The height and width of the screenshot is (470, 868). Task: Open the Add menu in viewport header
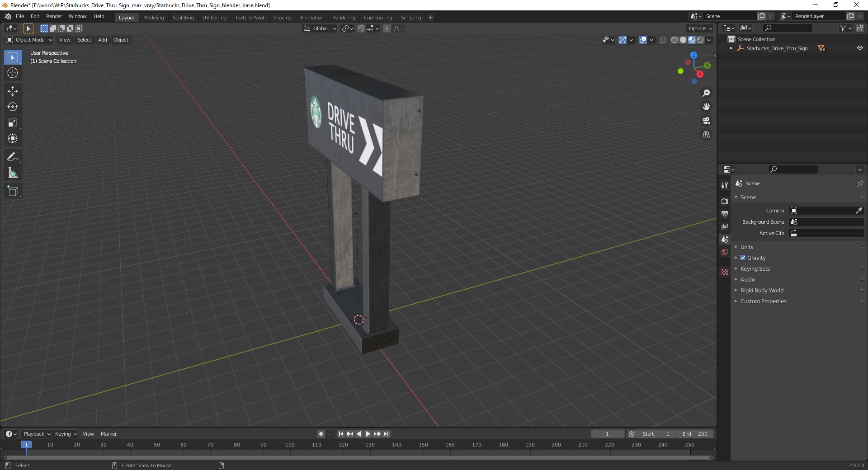[x=103, y=40]
